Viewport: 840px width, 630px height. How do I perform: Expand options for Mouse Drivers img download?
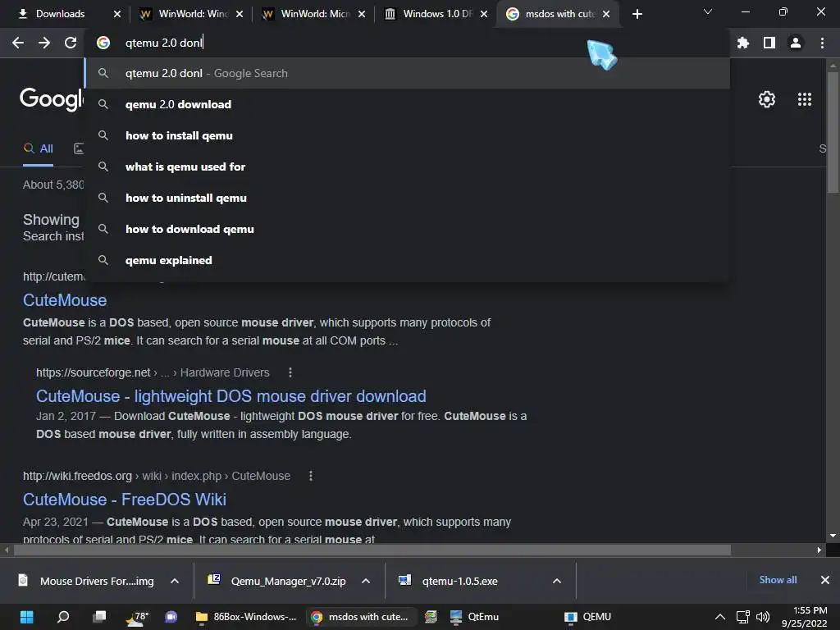pyautogui.click(x=175, y=581)
